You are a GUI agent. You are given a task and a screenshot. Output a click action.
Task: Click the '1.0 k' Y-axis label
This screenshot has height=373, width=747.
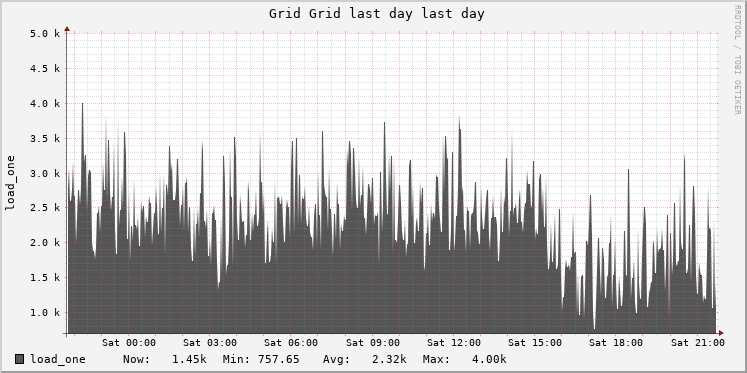[44, 313]
